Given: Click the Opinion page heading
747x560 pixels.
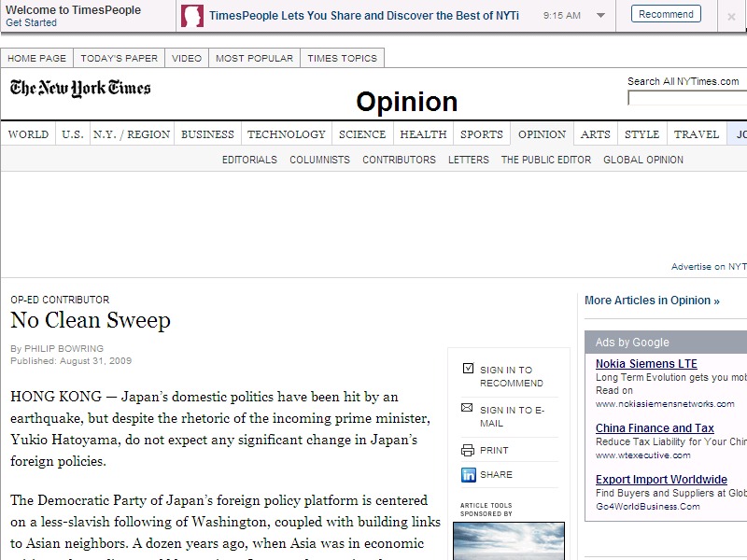Looking at the screenshot, I should pos(407,102).
